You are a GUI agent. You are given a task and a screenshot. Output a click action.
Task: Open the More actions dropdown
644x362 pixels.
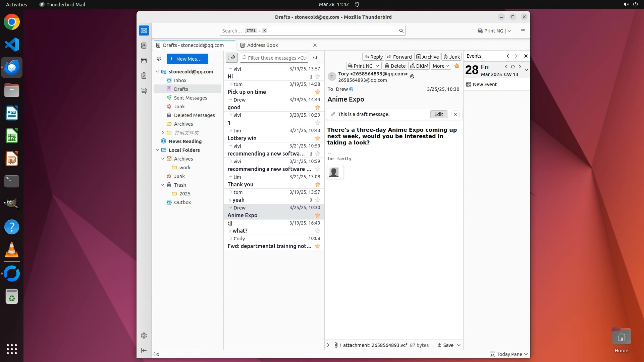pyautogui.click(x=441, y=66)
